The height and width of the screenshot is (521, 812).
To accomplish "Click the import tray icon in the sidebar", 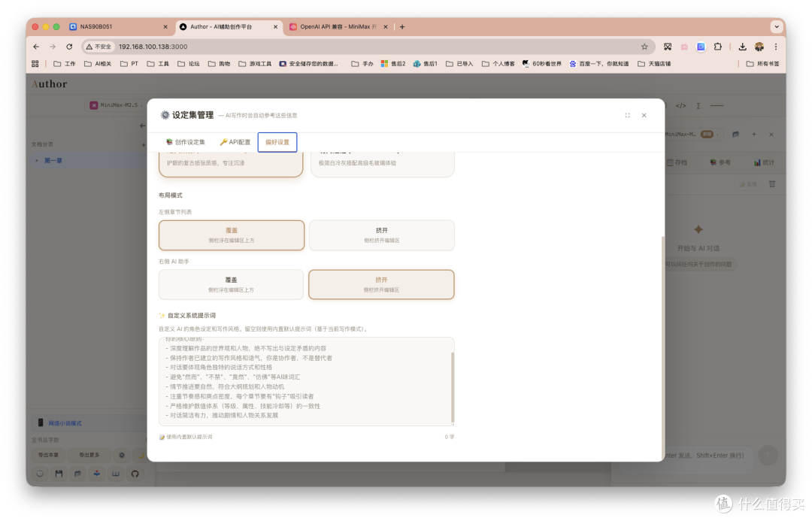I will tap(97, 474).
